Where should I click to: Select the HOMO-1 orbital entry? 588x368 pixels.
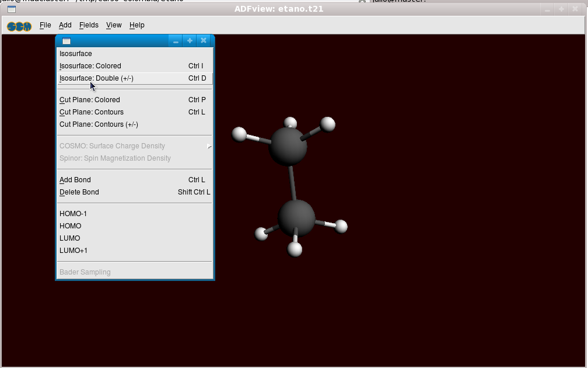[x=73, y=214]
